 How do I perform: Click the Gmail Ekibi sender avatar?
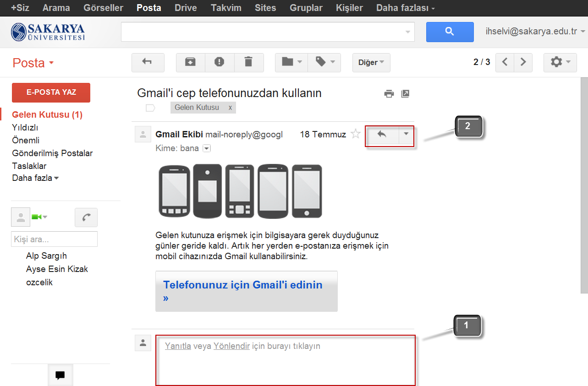click(x=143, y=135)
